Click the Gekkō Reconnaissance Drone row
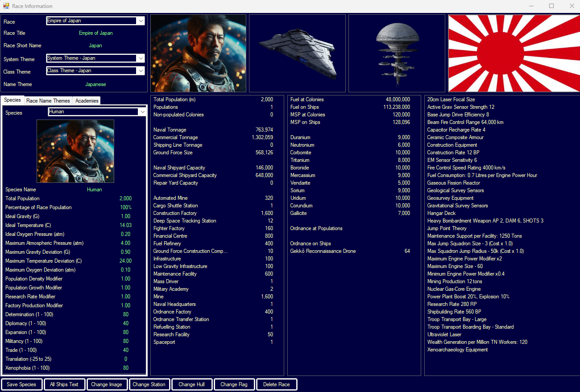The height and width of the screenshot is (392, 580). 350,251
